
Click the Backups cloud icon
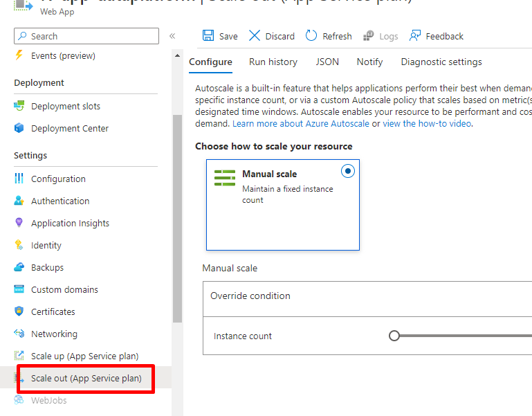tap(19, 267)
